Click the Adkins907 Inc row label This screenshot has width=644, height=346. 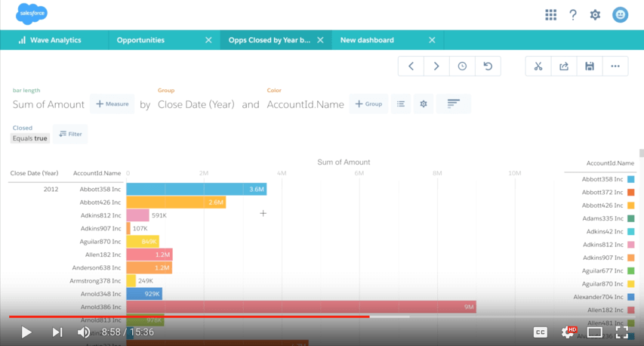click(x=100, y=228)
